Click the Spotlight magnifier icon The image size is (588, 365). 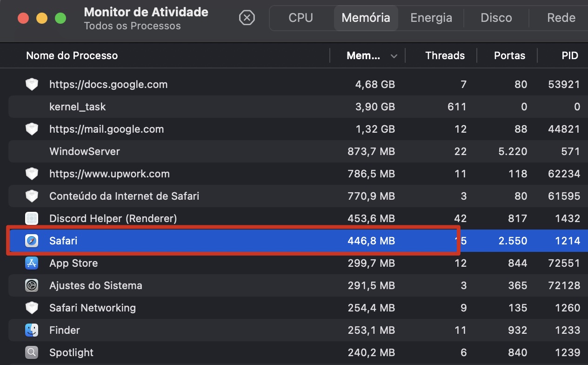tap(31, 352)
